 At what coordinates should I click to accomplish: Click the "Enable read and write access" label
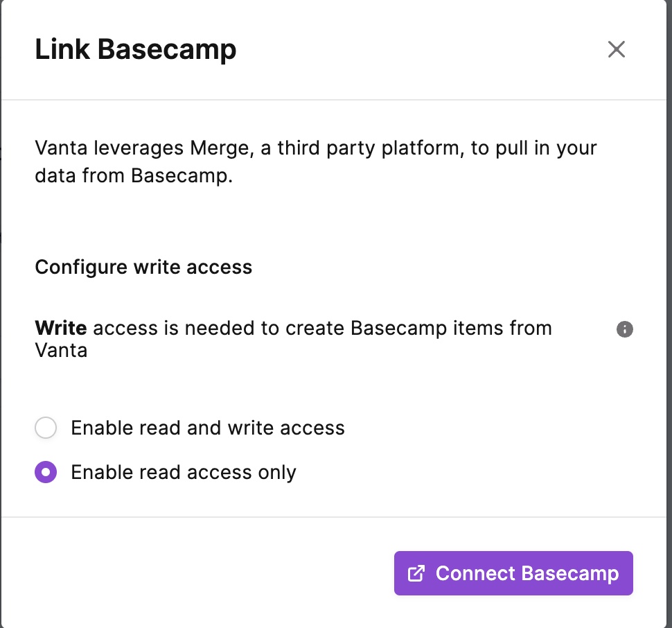point(207,428)
